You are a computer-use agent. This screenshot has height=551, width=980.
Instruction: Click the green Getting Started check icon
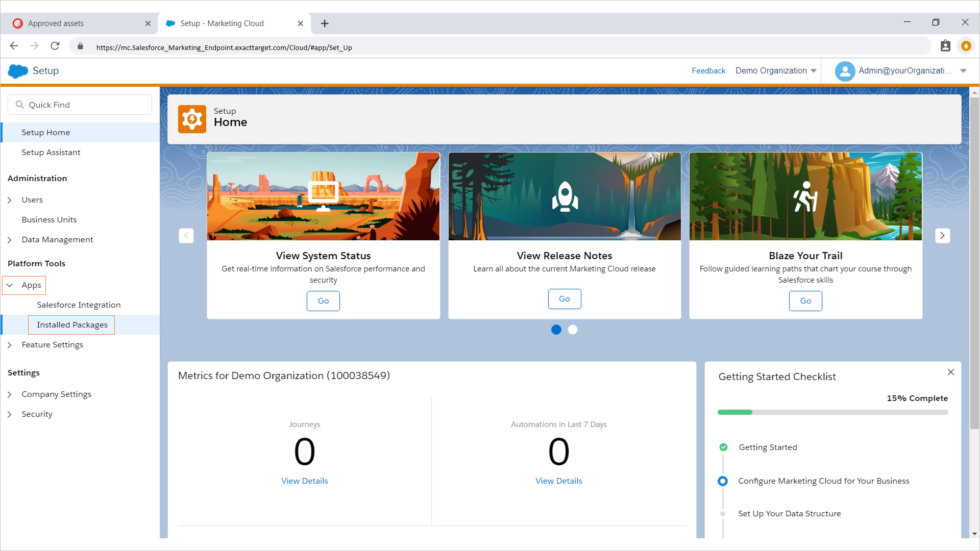(723, 447)
